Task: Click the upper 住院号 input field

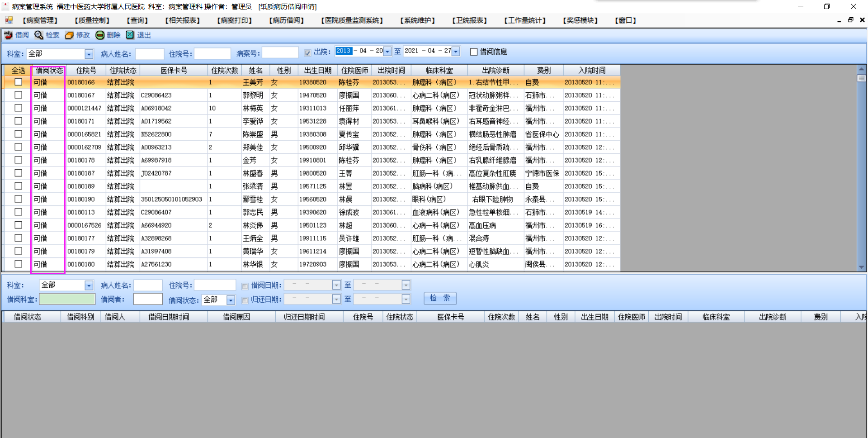Action: (212, 54)
